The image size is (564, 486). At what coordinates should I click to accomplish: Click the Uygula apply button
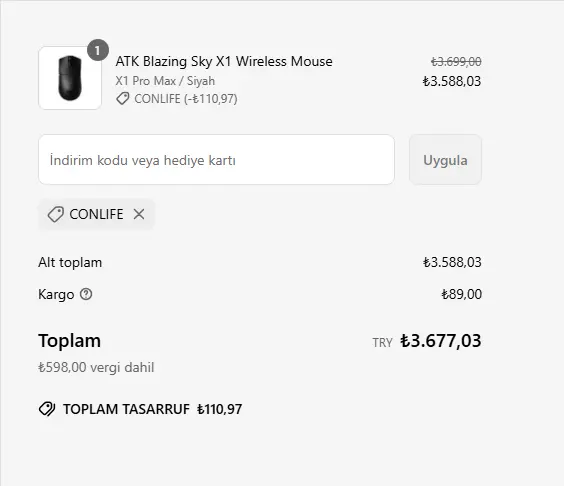[x=445, y=160]
